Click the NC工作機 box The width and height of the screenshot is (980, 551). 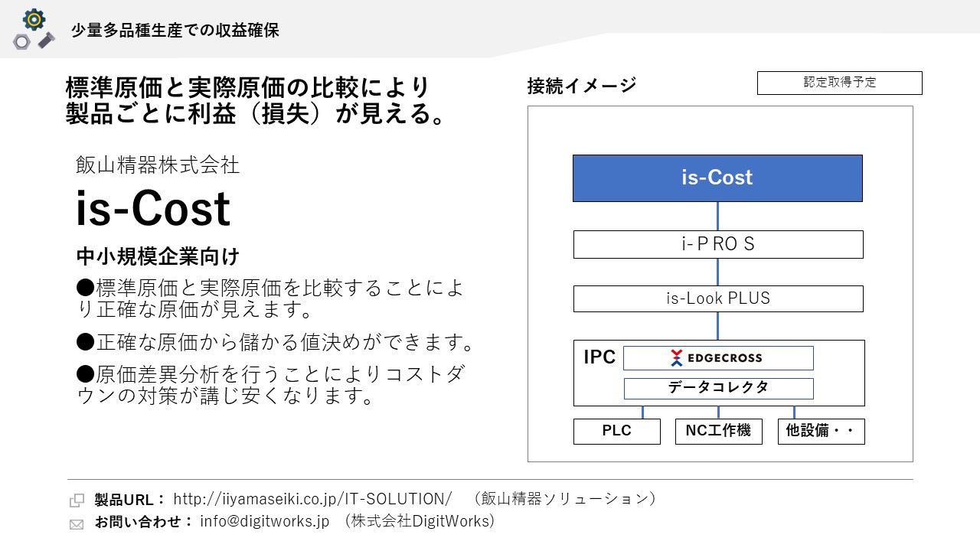click(x=718, y=431)
